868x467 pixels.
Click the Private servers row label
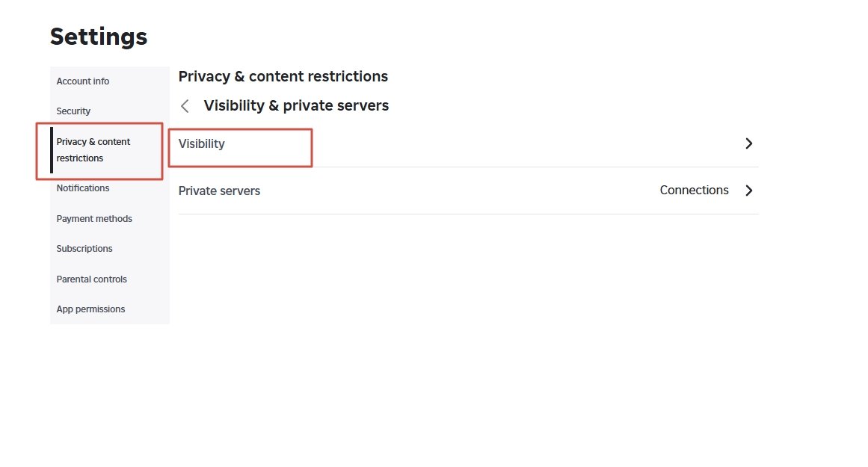click(x=219, y=191)
